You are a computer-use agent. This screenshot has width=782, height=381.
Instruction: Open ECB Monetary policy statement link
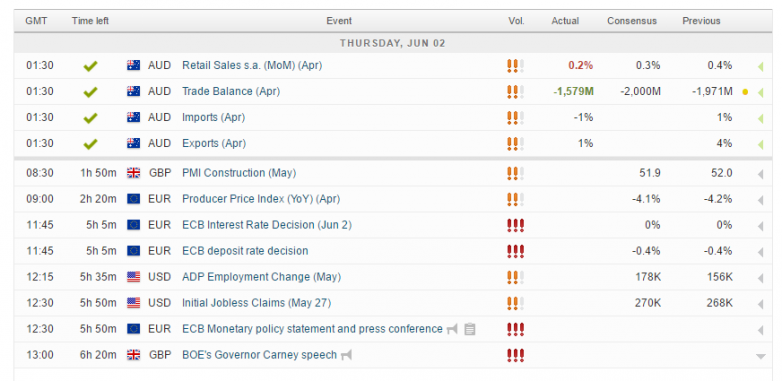pos(312,329)
